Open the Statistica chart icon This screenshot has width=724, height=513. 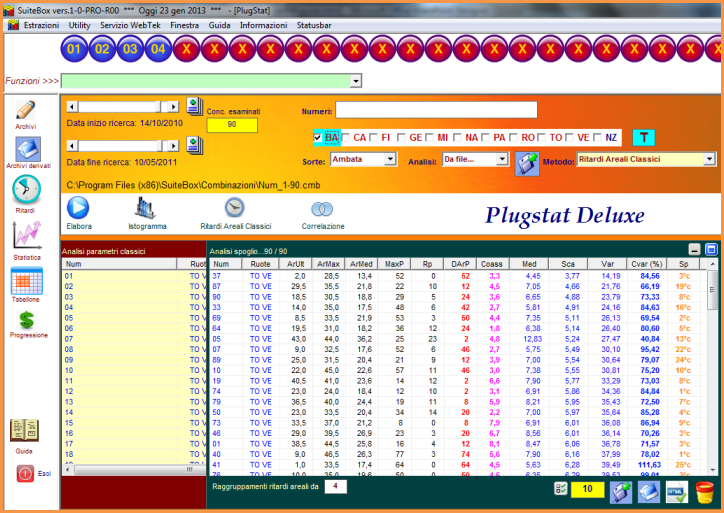pyautogui.click(x=27, y=235)
